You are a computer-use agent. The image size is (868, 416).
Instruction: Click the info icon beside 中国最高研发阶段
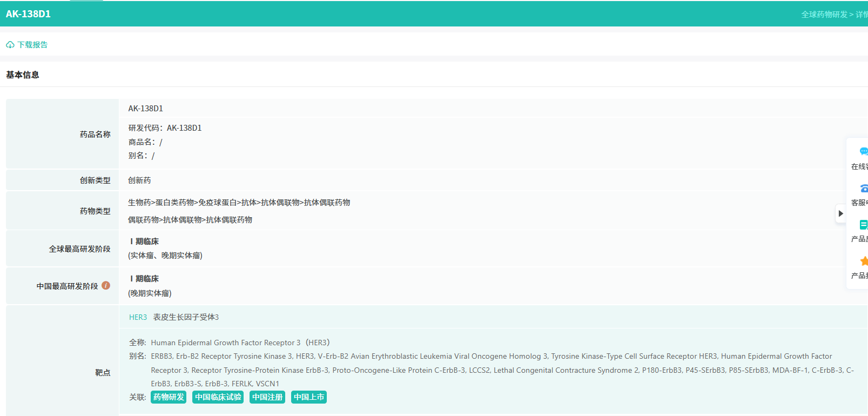[x=106, y=286]
